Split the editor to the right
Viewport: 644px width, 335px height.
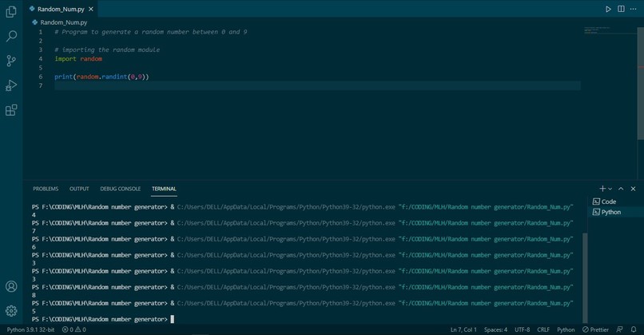click(x=621, y=9)
